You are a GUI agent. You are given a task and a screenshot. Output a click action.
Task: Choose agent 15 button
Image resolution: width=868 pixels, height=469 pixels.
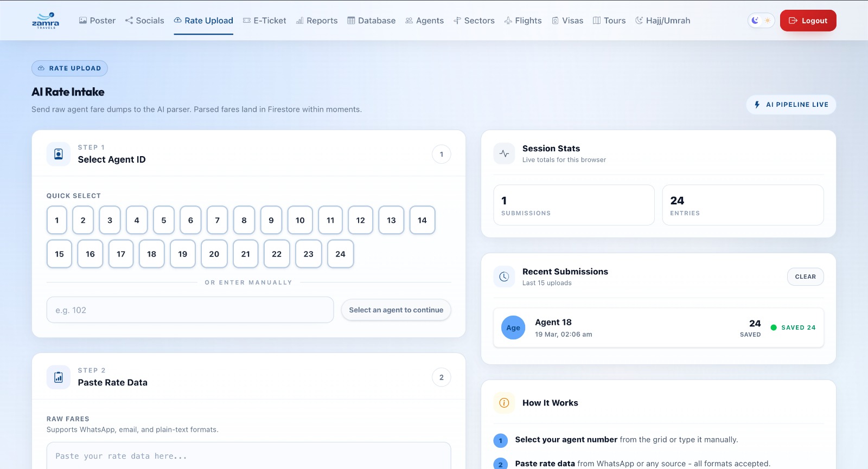pos(60,254)
